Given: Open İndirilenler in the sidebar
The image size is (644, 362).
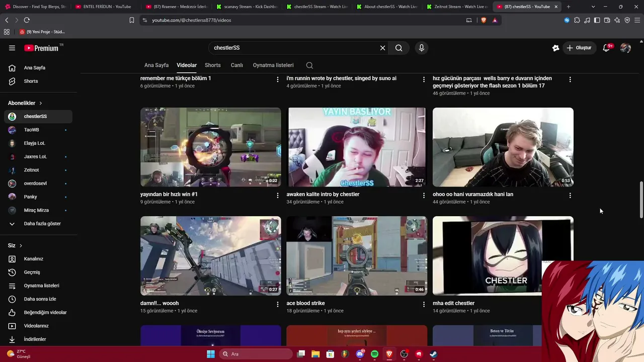Looking at the screenshot, I should tap(38, 339).
